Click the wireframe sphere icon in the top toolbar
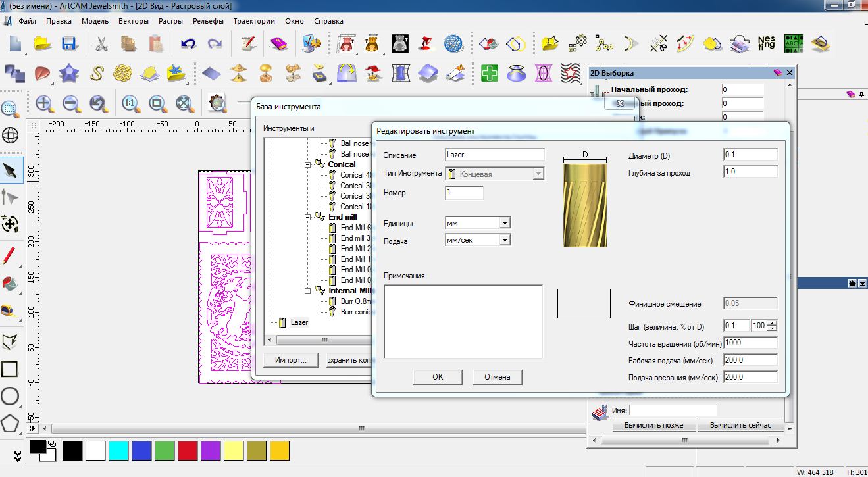This screenshot has width=868, height=477. pos(452,43)
